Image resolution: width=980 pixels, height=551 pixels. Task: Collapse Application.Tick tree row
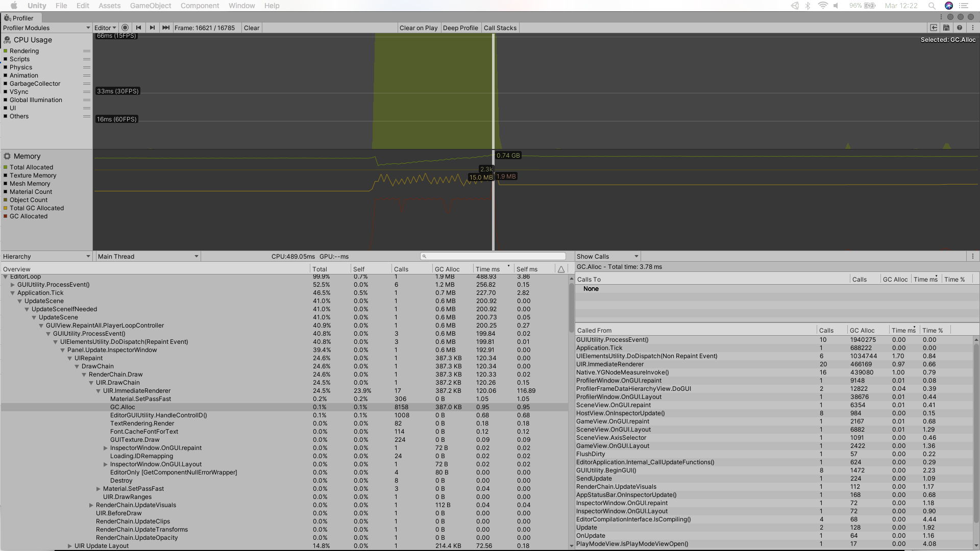pos(13,293)
